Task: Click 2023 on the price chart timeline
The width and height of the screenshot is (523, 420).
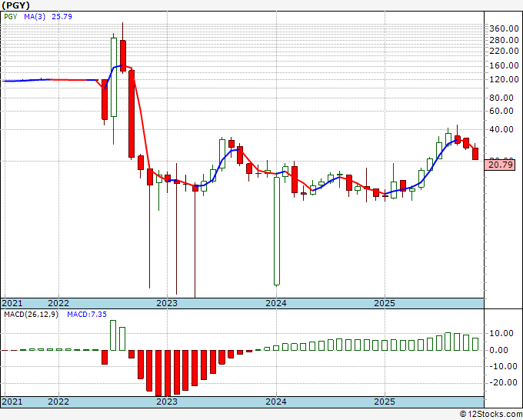Action: pos(167,303)
